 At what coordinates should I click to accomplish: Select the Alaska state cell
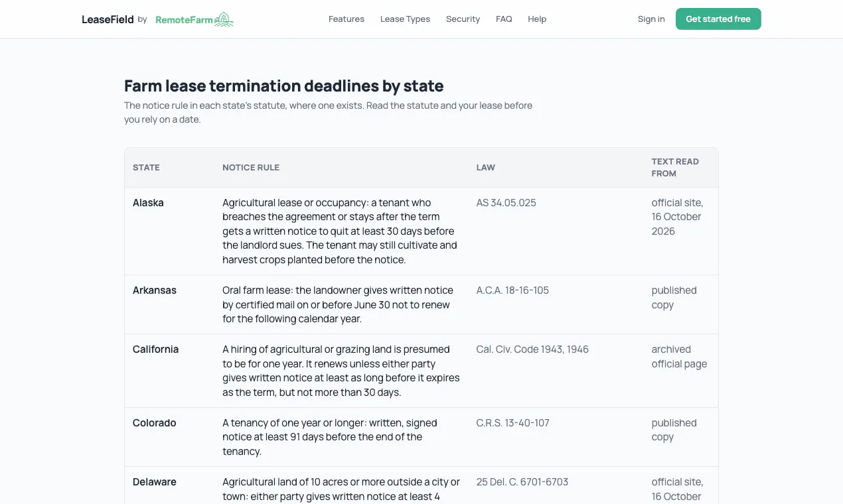click(148, 203)
